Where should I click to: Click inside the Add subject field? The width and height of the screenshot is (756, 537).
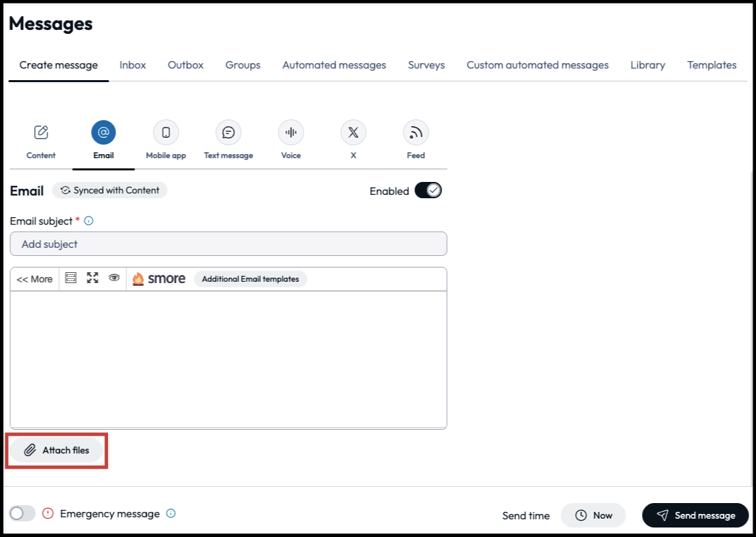click(228, 244)
